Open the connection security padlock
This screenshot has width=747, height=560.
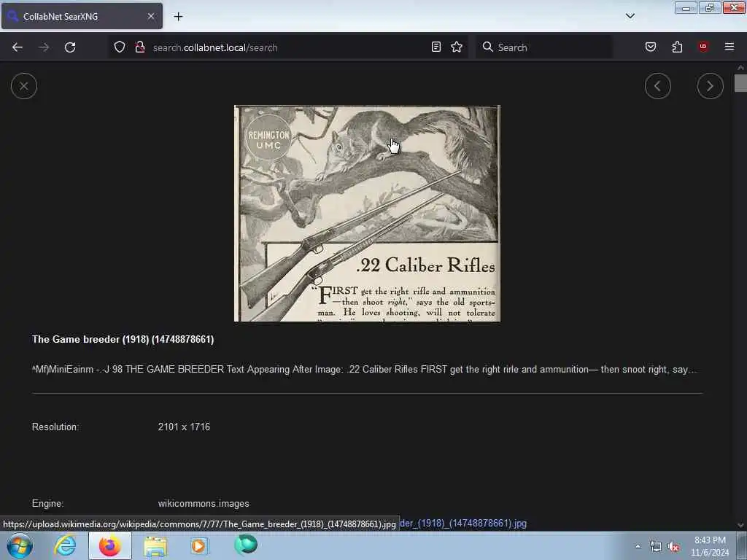(139, 47)
